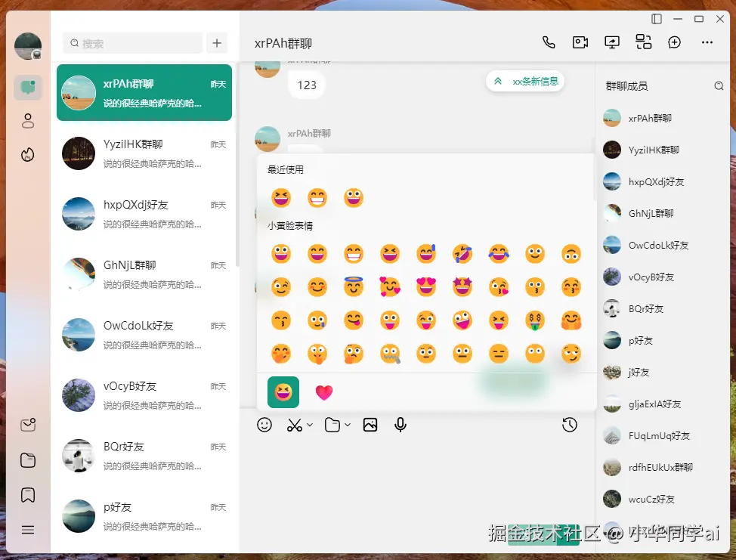Click the user profile avatar at top left
The height and width of the screenshot is (560, 736).
click(28, 46)
